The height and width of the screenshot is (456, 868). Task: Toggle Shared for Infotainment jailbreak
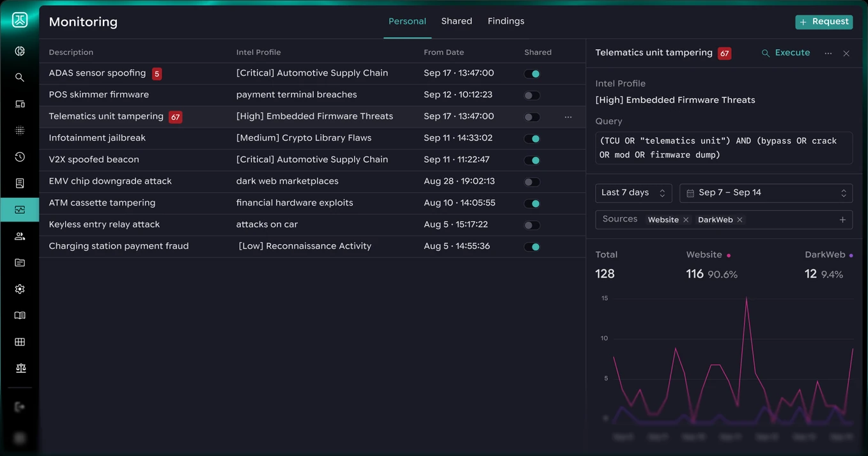pyautogui.click(x=532, y=139)
